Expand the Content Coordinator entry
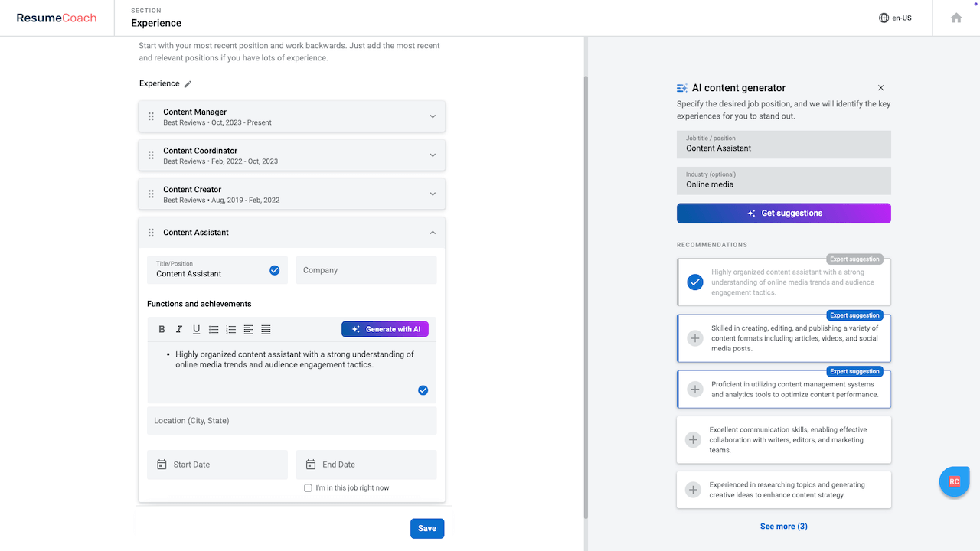Image resolution: width=980 pixels, height=551 pixels. [x=433, y=155]
